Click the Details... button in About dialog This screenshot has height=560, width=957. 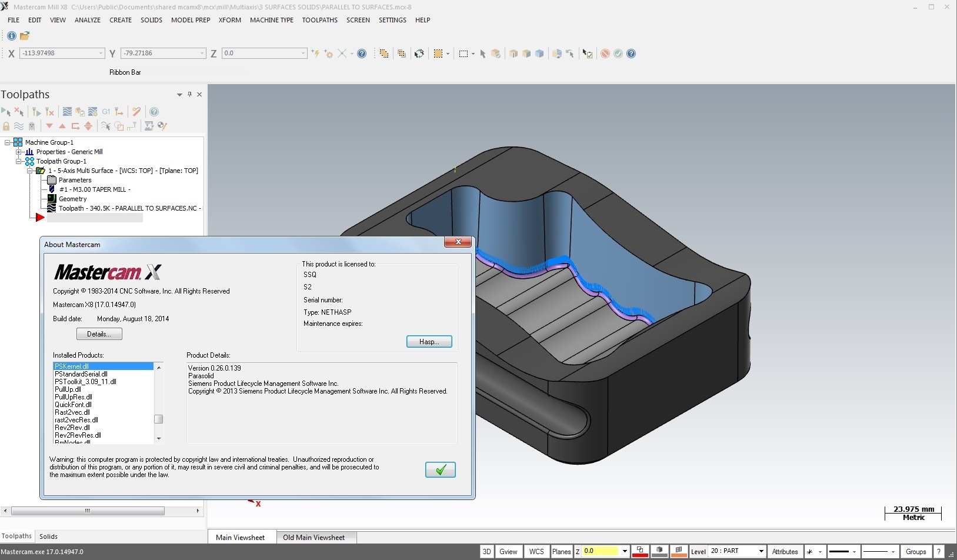pos(99,334)
